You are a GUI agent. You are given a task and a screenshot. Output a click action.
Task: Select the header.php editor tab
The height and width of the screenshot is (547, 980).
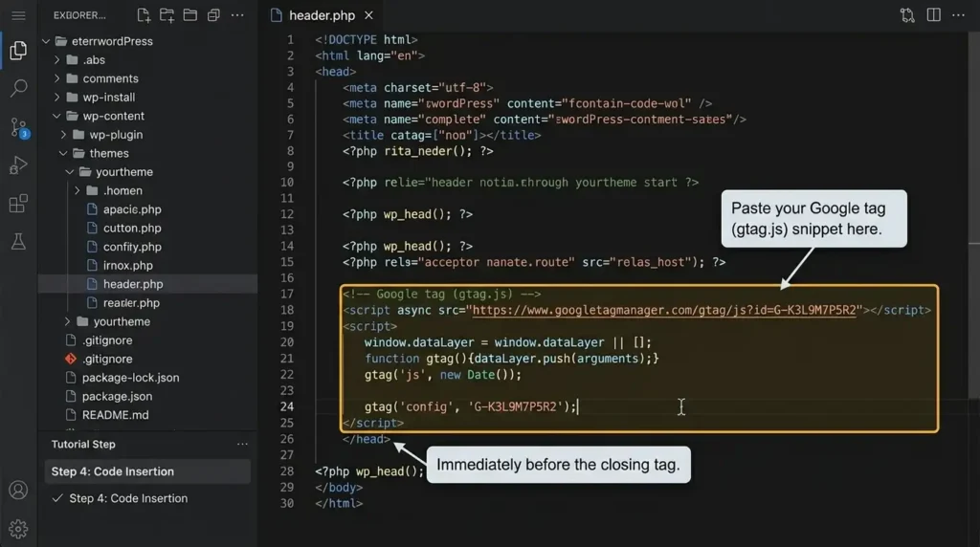[x=322, y=15]
